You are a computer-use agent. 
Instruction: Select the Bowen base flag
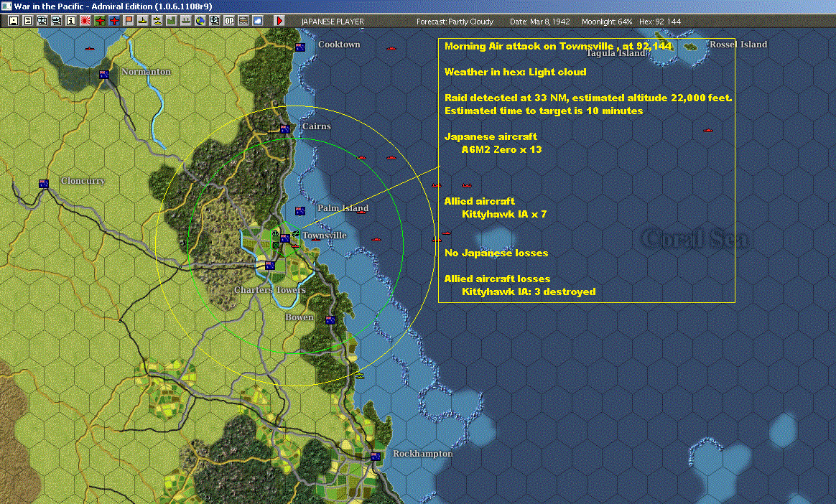coord(330,320)
